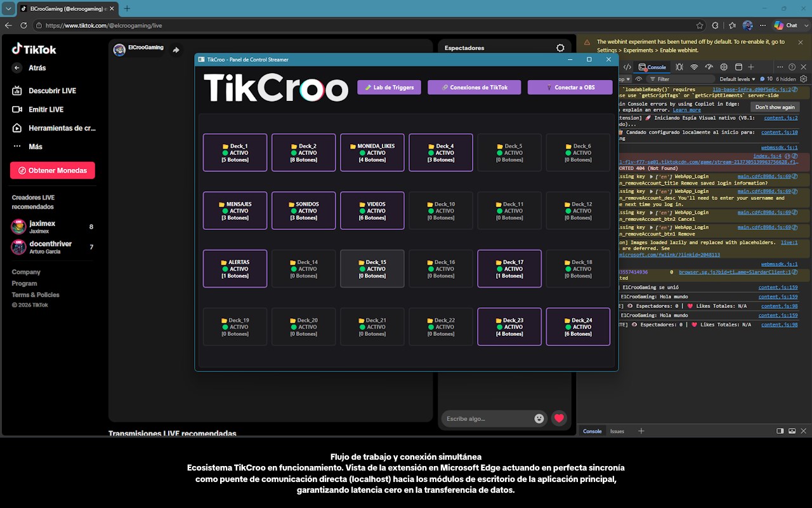Switch to the DevTools Elements tab icon
This screenshot has width=812, height=508.
click(627, 67)
